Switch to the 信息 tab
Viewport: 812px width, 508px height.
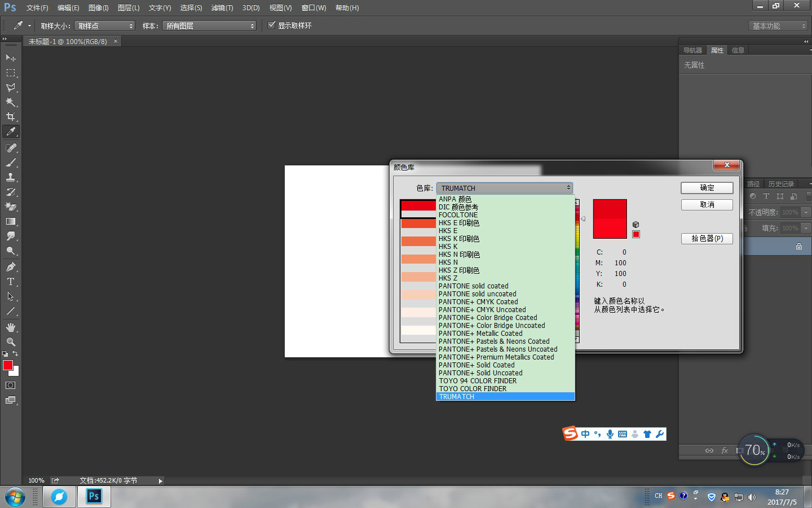738,50
